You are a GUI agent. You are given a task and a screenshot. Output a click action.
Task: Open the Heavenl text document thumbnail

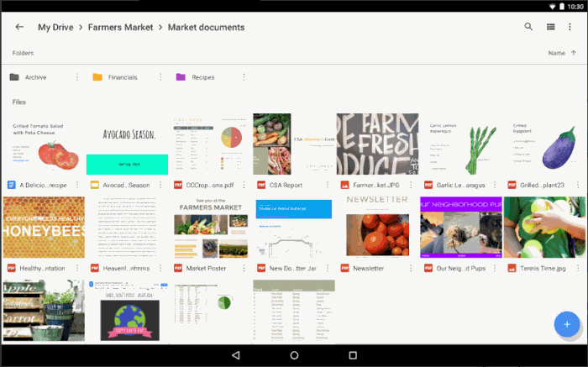point(127,228)
